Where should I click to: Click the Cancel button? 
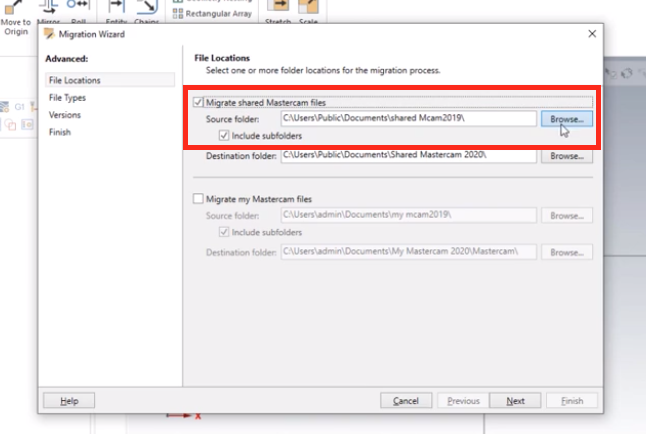point(406,401)
